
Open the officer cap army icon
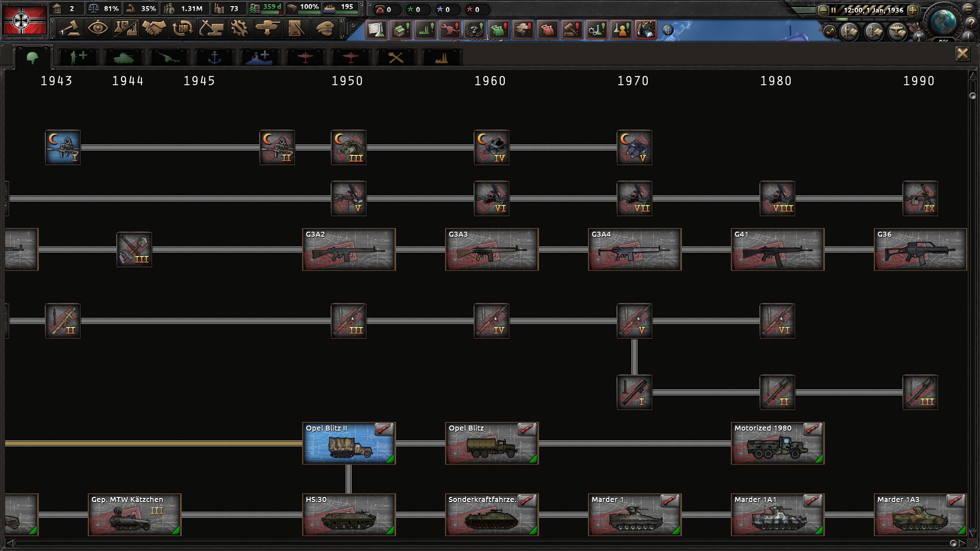(x=325, y=29)
